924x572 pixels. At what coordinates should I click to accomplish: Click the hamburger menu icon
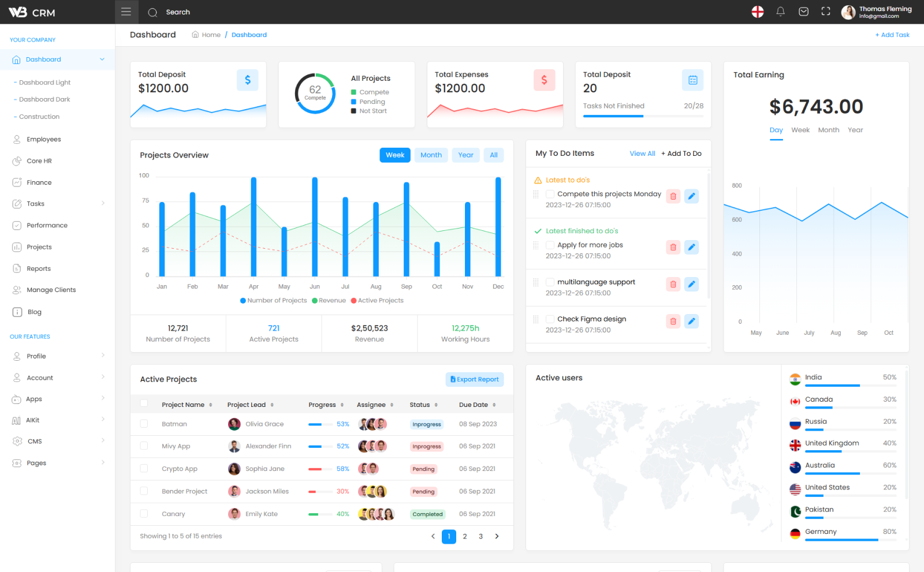click(x=126, y=12)
